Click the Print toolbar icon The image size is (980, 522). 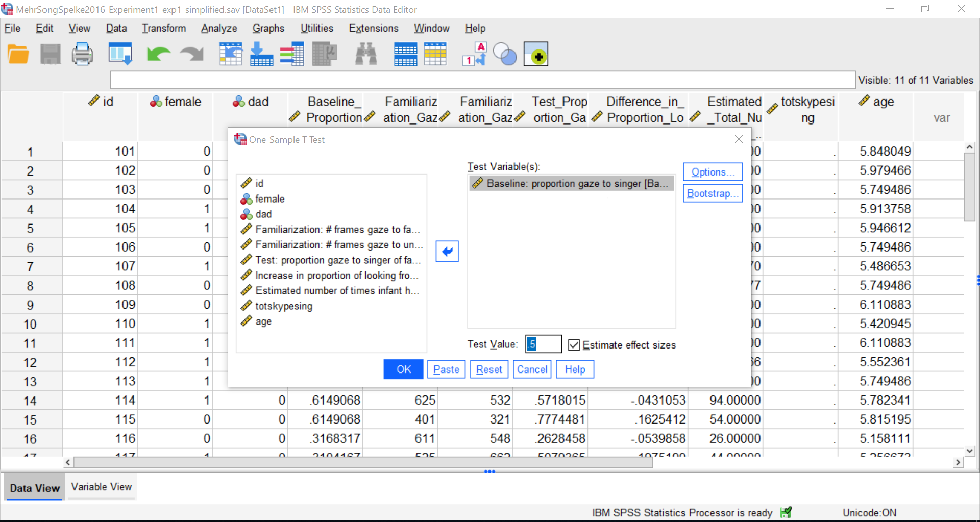point(82,54)
